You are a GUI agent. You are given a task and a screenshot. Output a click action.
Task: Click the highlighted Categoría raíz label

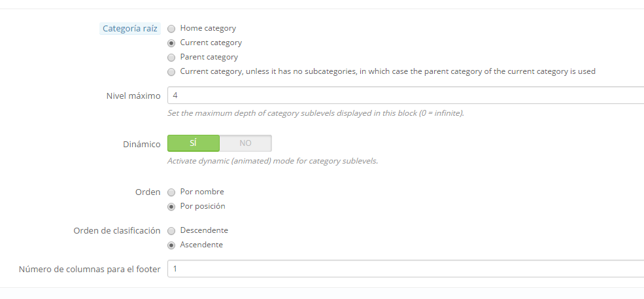[x=130, y=29]
